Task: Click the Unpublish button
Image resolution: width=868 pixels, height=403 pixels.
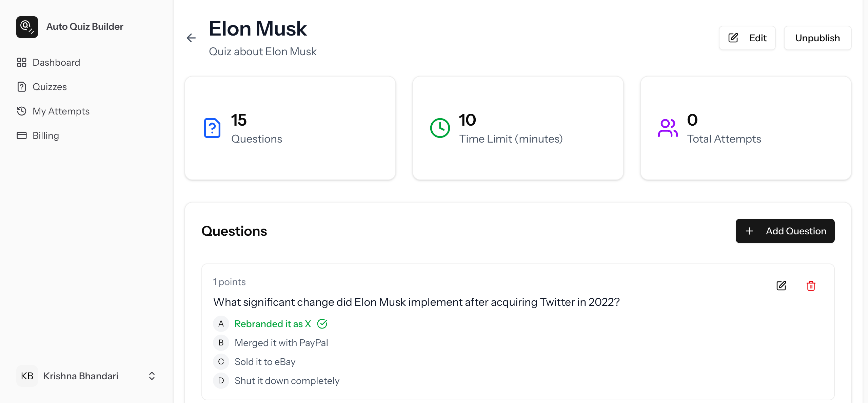Action: coord(817,38)
